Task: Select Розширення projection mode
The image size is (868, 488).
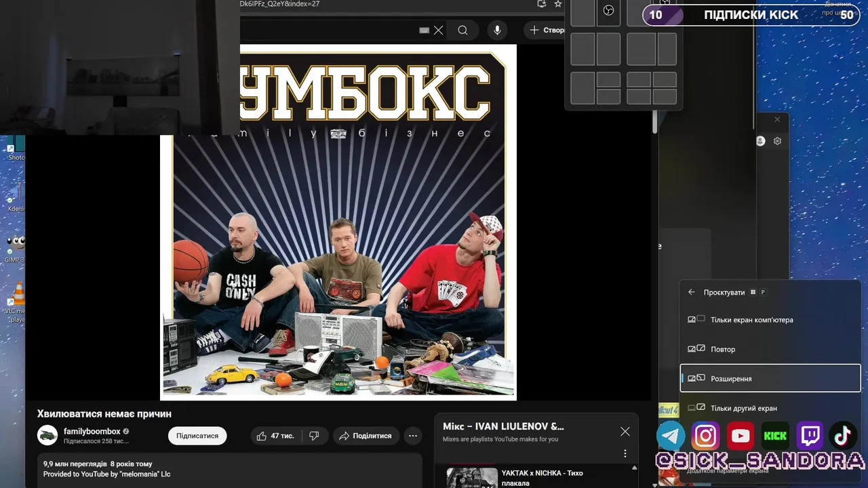Action: [x=770, y=378]
